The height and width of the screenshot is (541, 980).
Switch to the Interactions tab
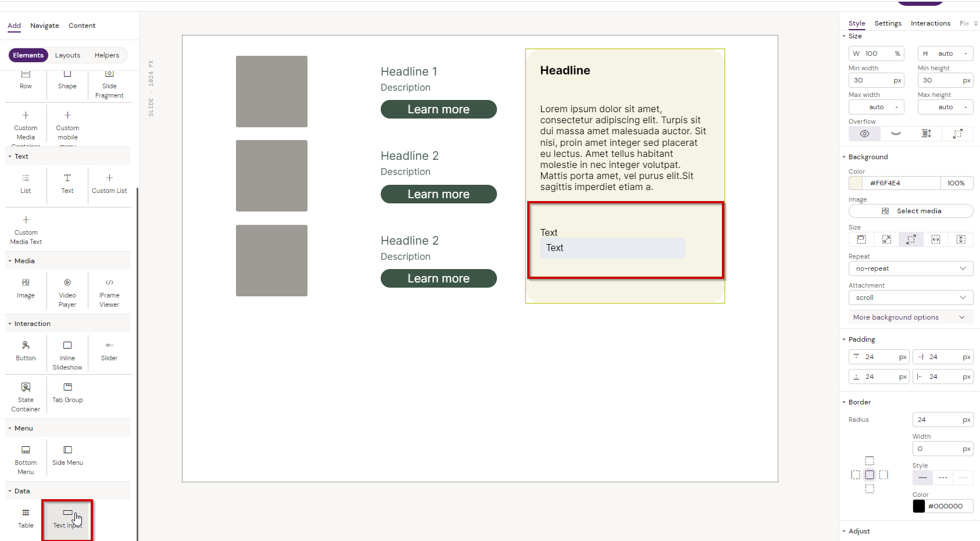click(x=930, y=23)
